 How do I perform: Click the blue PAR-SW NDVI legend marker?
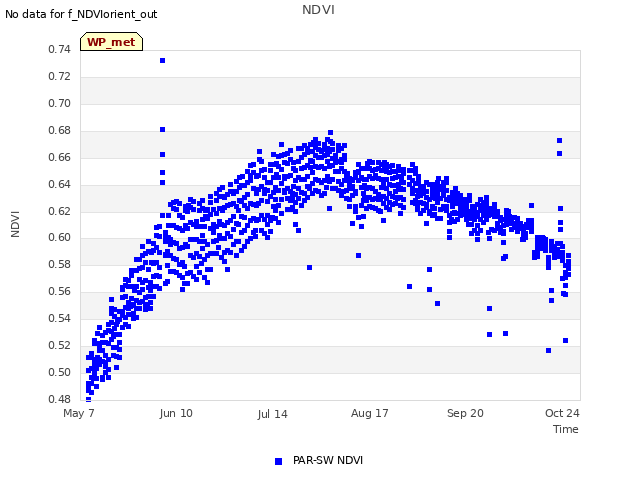[278, 461]
